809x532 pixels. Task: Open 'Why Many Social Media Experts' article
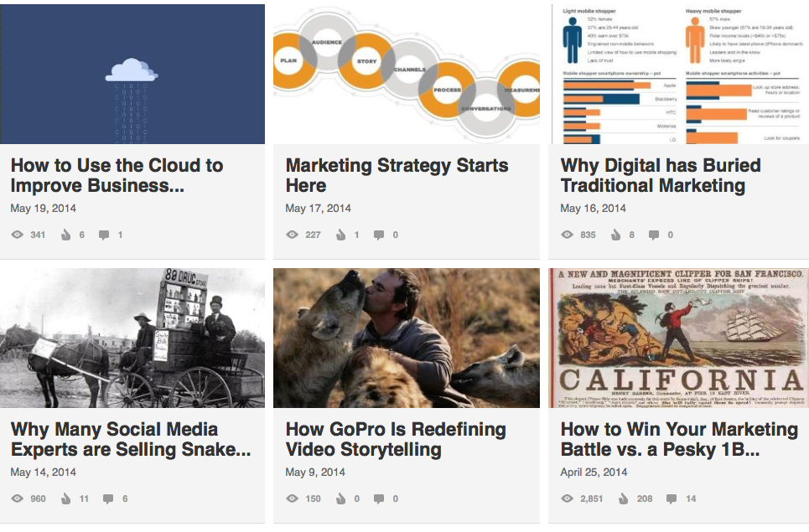point(130,439)
